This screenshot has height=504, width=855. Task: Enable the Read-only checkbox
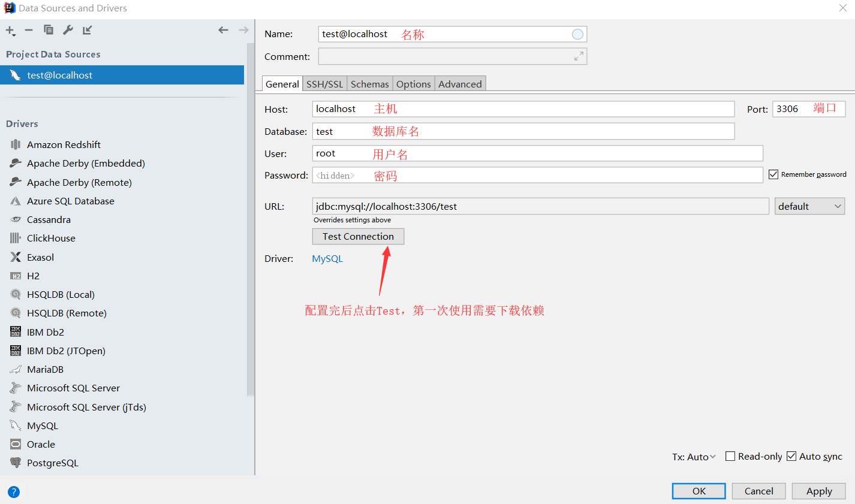point(730,456)
